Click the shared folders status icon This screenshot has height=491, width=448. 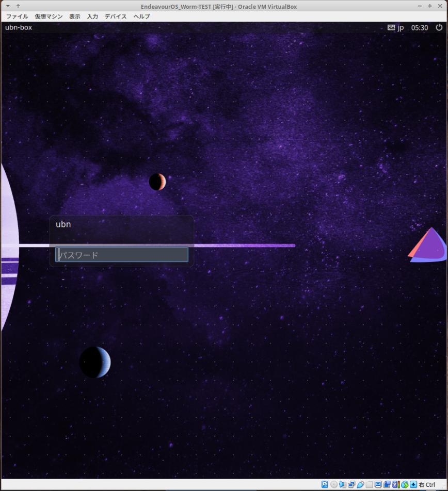click(370, 484)
